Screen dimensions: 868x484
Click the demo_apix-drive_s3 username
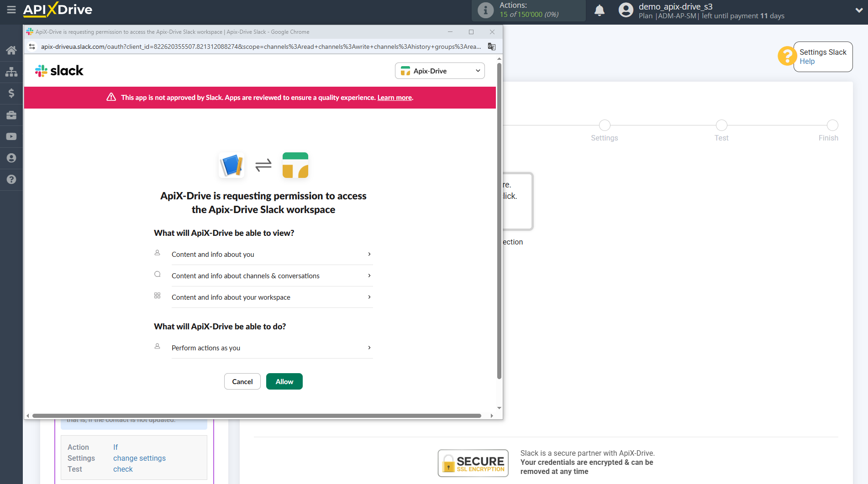(675, 6)
